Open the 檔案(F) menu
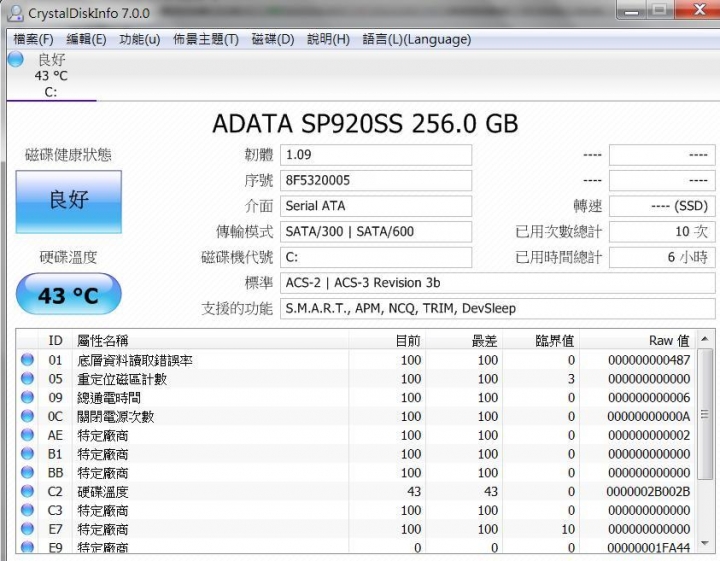Image resolution: width=720 pixels, height=561 pixels. [33, 39]
